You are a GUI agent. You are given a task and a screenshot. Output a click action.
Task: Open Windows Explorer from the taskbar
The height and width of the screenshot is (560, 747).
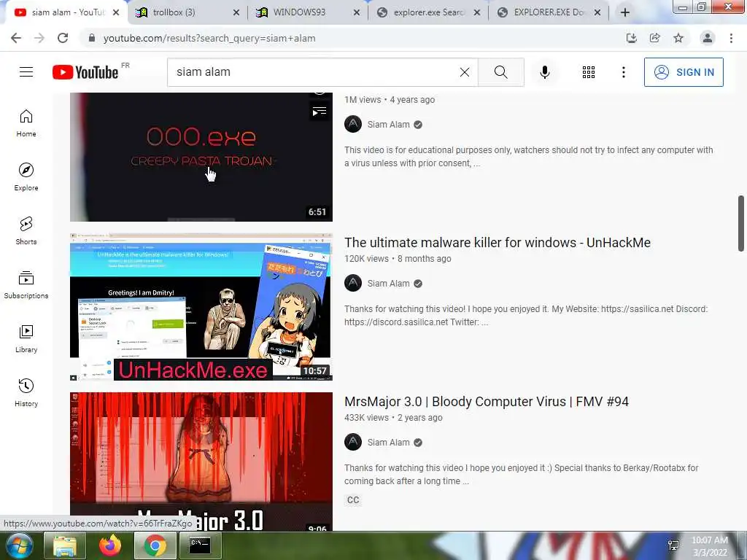pos(65,545)
